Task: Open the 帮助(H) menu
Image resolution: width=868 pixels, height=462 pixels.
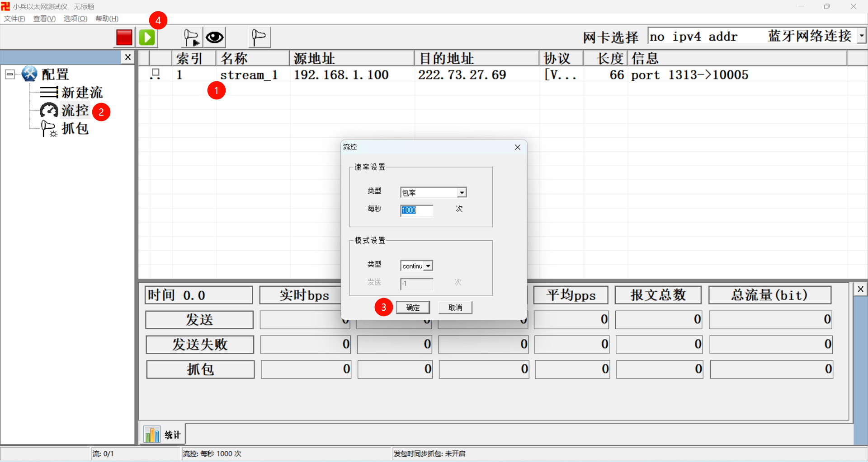Action: [107, 19]
